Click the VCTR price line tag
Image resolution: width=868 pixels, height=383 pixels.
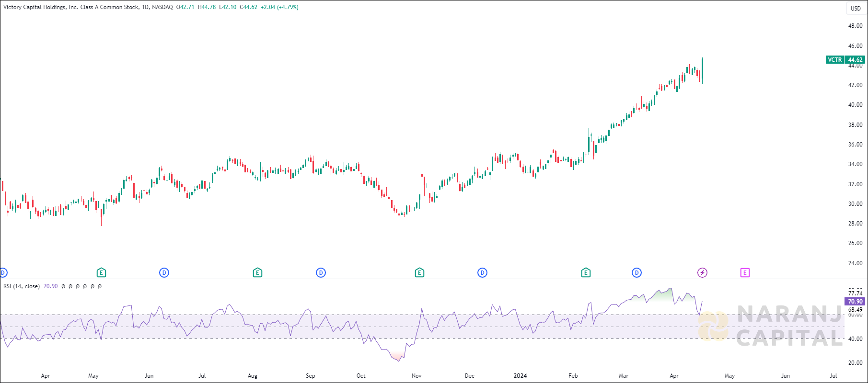[835, 60]
